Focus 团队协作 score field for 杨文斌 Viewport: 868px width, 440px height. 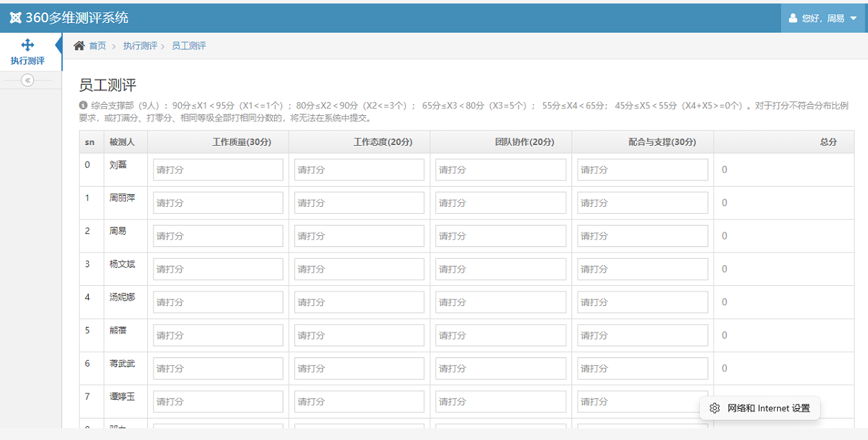click(x=501, y=269)
